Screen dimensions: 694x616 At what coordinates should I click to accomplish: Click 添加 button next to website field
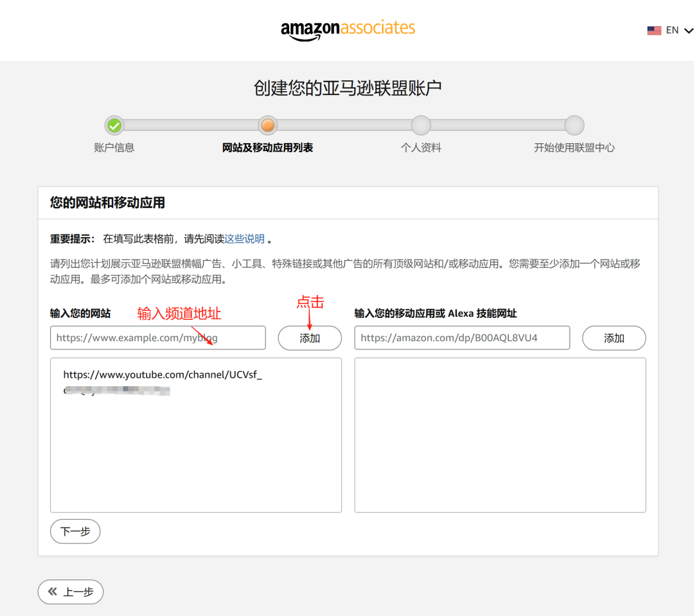pos(310,338)
